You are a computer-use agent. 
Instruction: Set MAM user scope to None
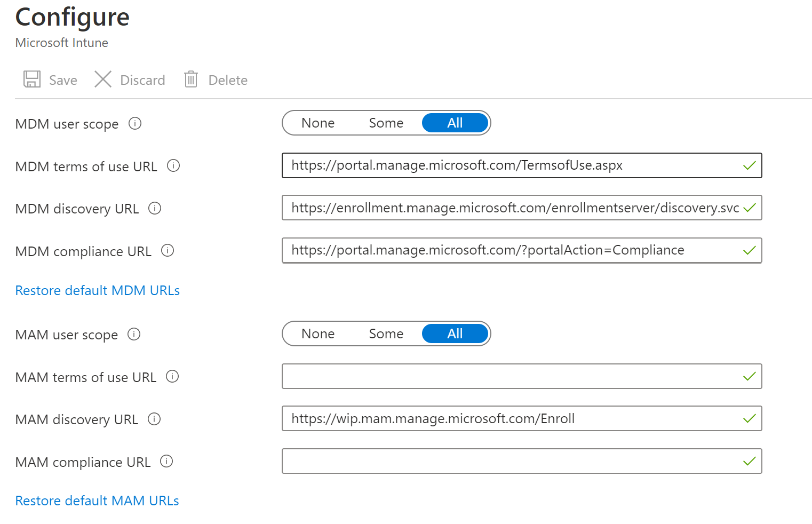click(x=318, y=334)
